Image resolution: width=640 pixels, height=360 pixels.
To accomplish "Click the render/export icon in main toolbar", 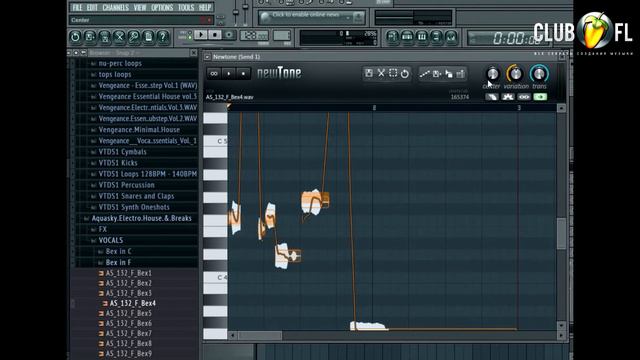I will click(104, 37).
